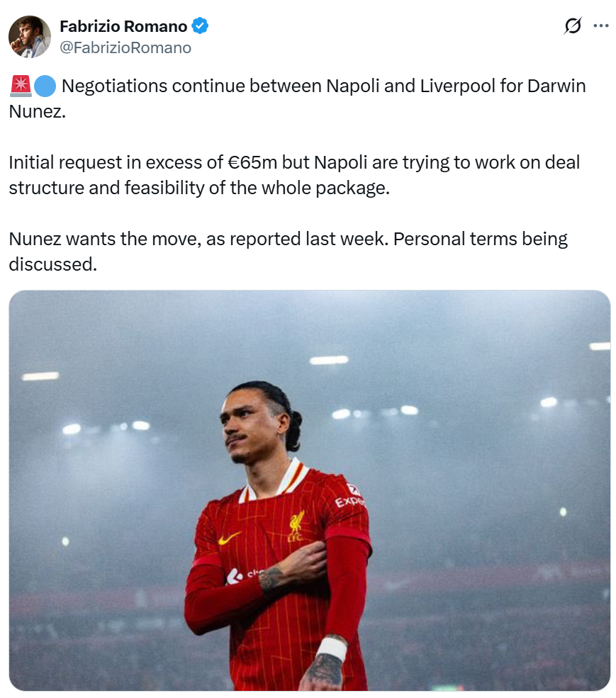Click the blue verified checkmark badge

coord(200,26)
